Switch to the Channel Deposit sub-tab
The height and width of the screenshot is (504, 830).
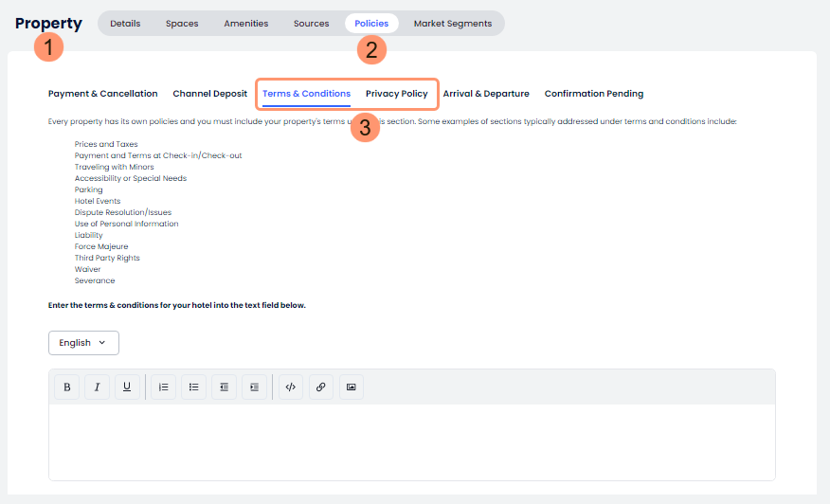click(210, 94)
